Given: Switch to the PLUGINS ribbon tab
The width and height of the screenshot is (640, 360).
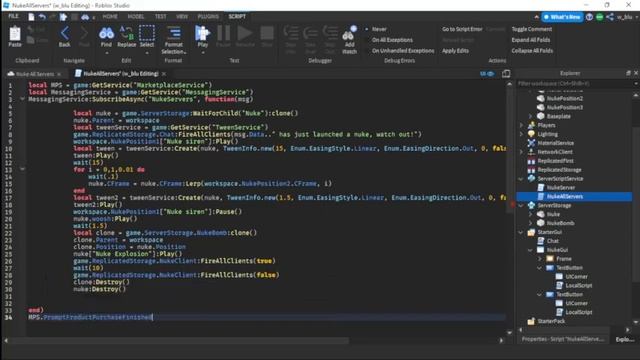Looking at the screenshot, I should point(208,16).
